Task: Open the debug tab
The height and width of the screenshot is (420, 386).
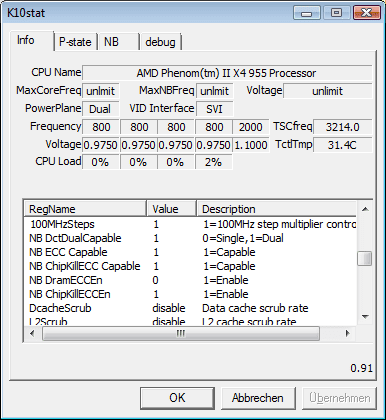Action: pos(161,42)
